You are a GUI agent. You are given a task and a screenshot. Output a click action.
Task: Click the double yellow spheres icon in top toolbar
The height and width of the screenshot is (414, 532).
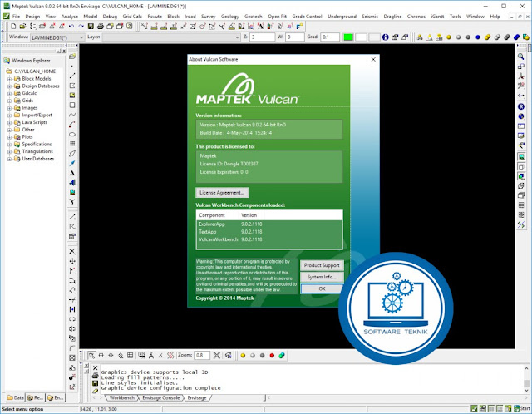(x=488, y=37)
